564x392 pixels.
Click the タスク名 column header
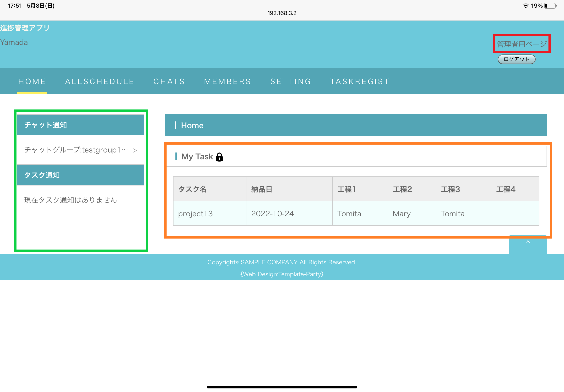209,189
